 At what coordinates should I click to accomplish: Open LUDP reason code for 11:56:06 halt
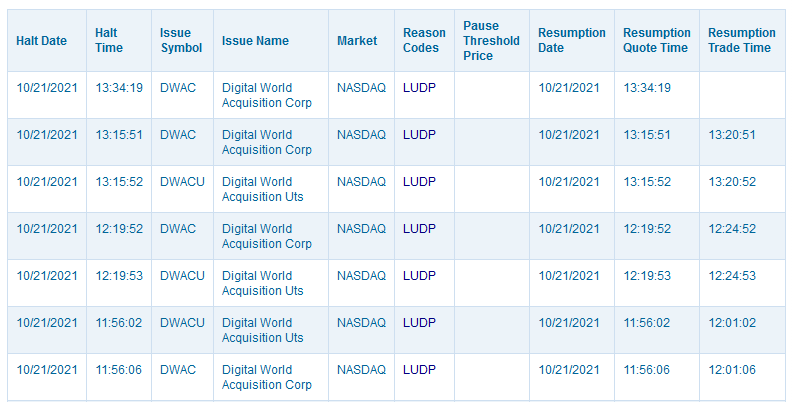pos(419,370)
